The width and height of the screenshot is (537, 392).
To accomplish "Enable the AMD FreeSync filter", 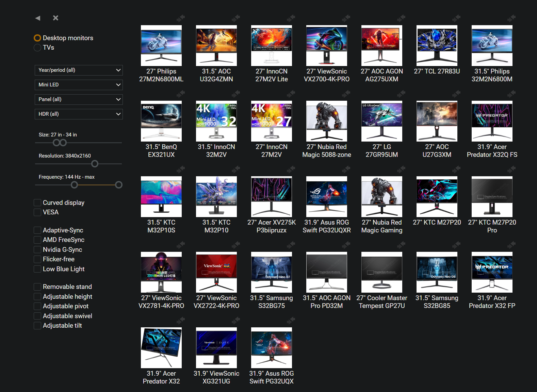I will pyautogui.click(x=37, y=240).
